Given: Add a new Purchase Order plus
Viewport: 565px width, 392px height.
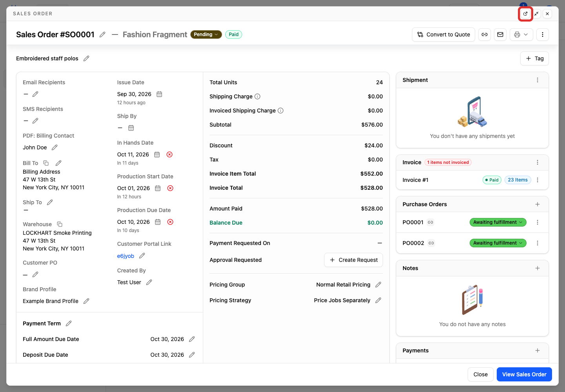Looking at the screenshot, I should [x=538, y=204].
